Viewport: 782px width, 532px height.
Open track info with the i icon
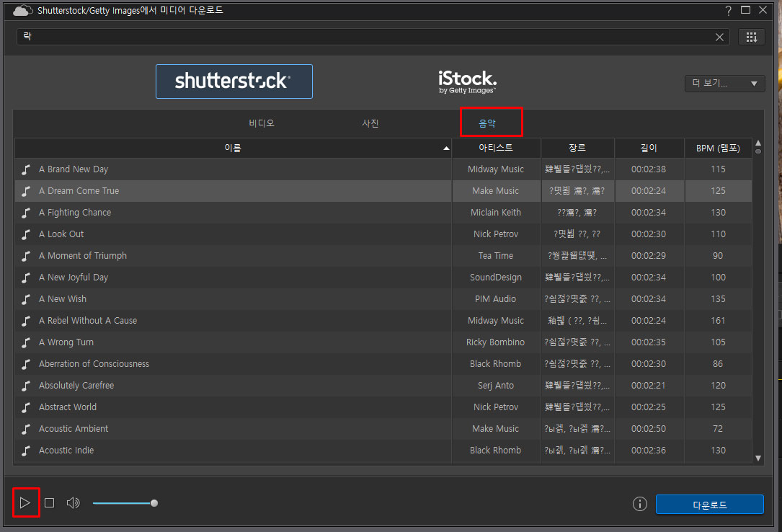[639, 504]
